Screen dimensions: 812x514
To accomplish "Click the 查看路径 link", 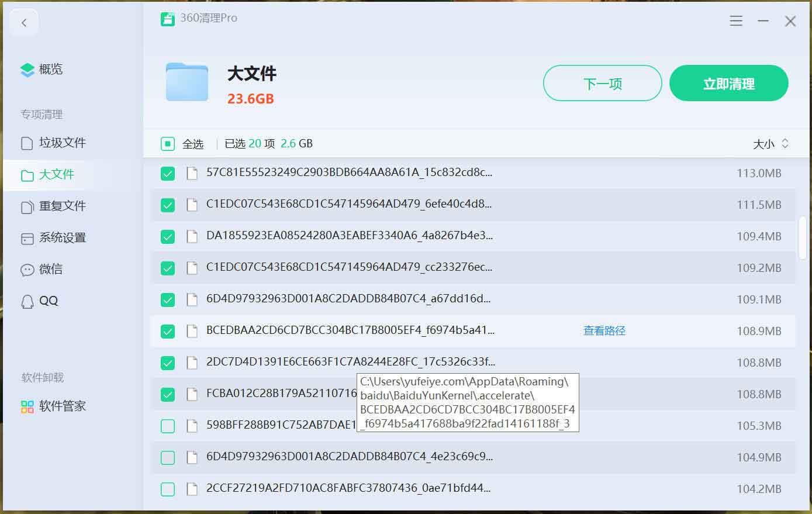I will [604, 331].
